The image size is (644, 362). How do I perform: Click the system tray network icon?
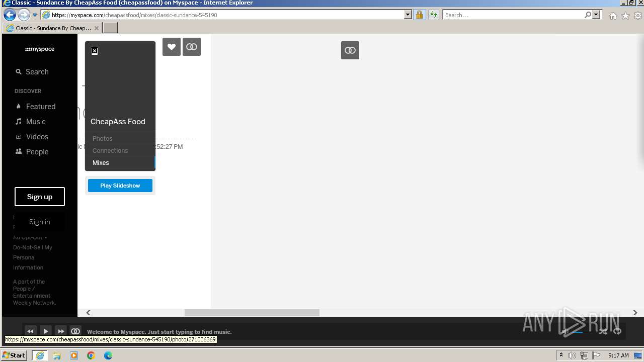[x=584, y=355]
